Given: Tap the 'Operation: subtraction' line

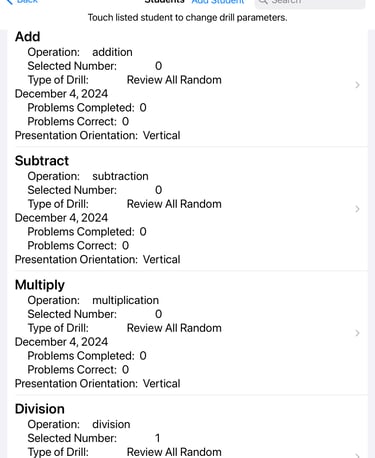Looking at the screenshot, I should tap(88, 176).
